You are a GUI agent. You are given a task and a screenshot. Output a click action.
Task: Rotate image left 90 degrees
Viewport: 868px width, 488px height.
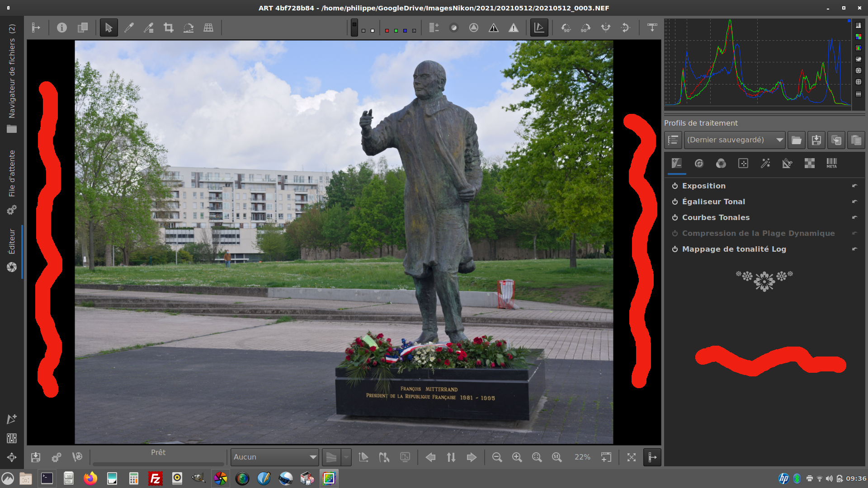[x=566, y=28]
